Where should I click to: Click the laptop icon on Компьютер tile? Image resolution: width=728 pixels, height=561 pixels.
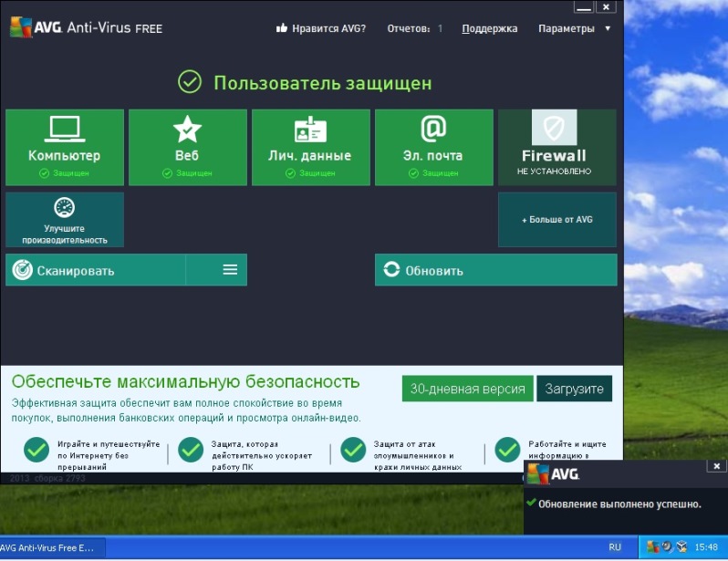click(x=65, y=129)
